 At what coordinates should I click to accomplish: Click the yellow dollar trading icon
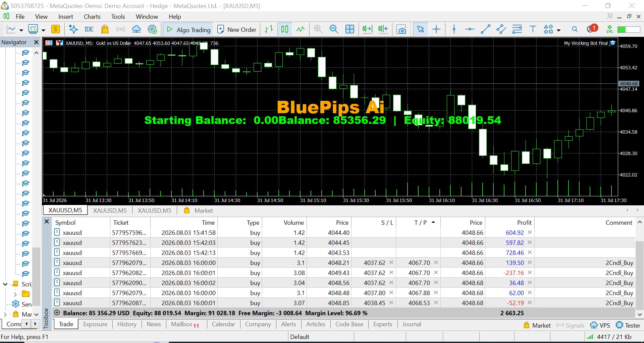point(55,29)
